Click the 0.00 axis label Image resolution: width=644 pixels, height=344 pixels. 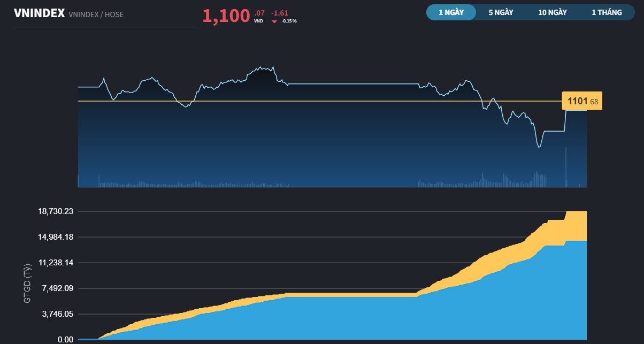pyautogui.click(x=65, y=340)
